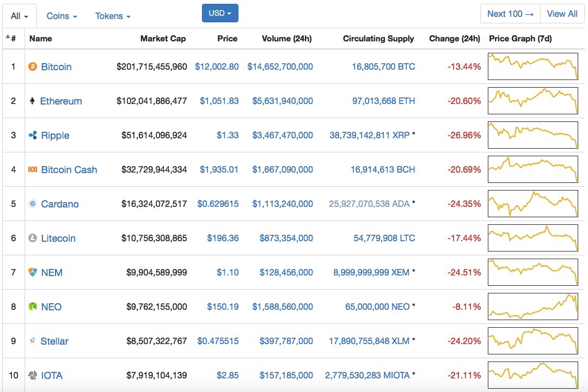Screen dimensions: 588x392
Task: Open the NEO name link
Action: click(x=51, y=307)
